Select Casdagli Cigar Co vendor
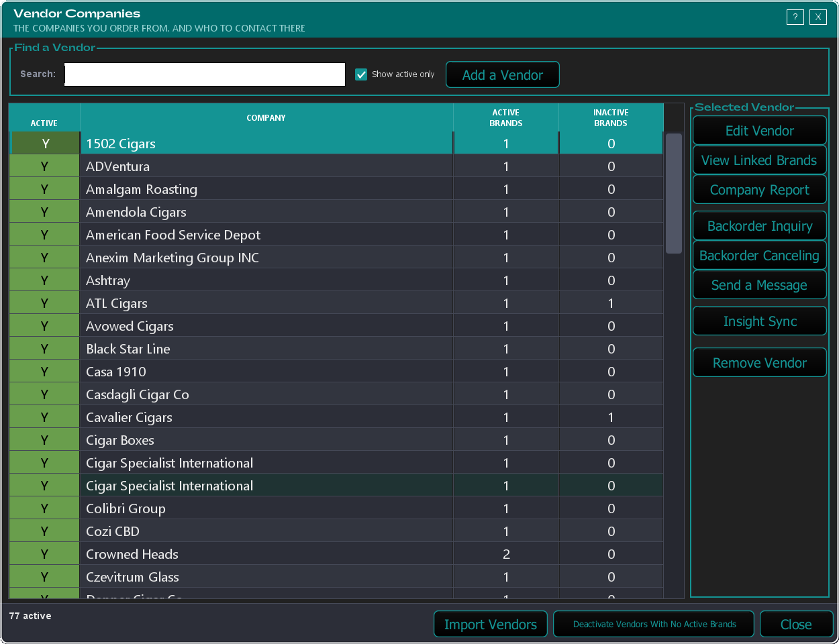This screenshot has width=839, height=644. [336, 394]
